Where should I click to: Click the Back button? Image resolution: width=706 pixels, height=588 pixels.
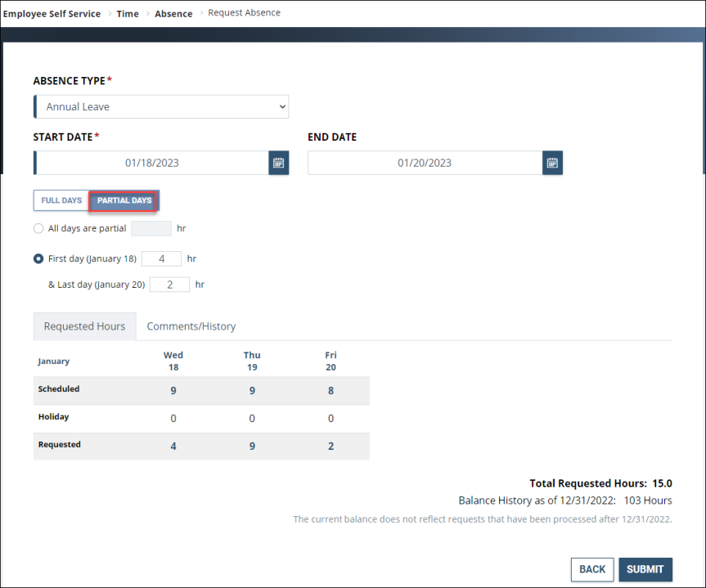tap(591, 569)
